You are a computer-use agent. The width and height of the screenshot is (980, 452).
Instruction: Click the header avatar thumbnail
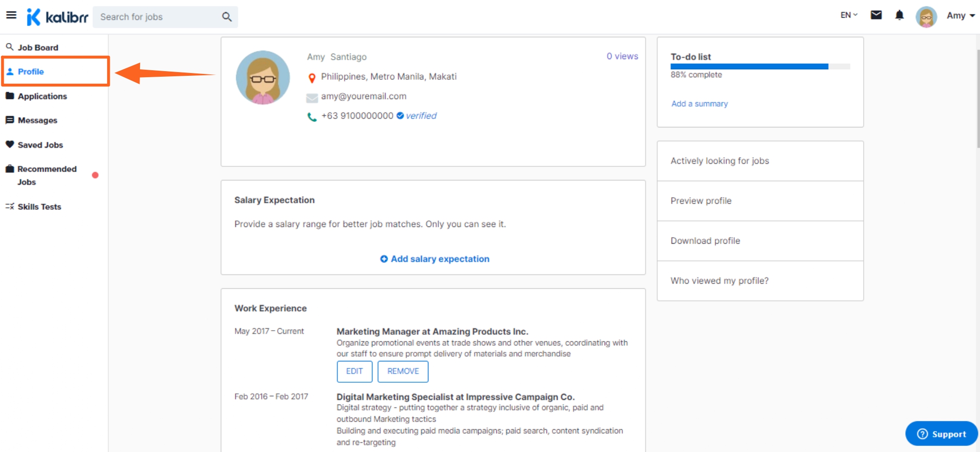click(926, 17)
